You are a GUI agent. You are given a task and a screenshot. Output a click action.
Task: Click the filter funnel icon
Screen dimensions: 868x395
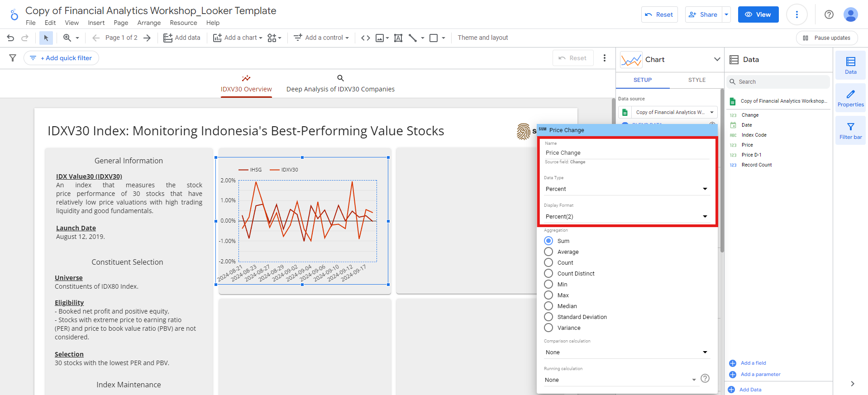[x=13, y=58]
